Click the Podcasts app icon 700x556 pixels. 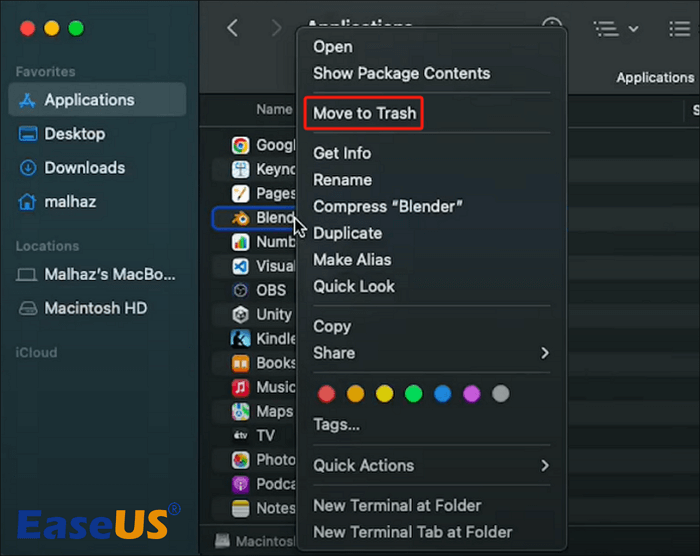(x=240, y=484)
